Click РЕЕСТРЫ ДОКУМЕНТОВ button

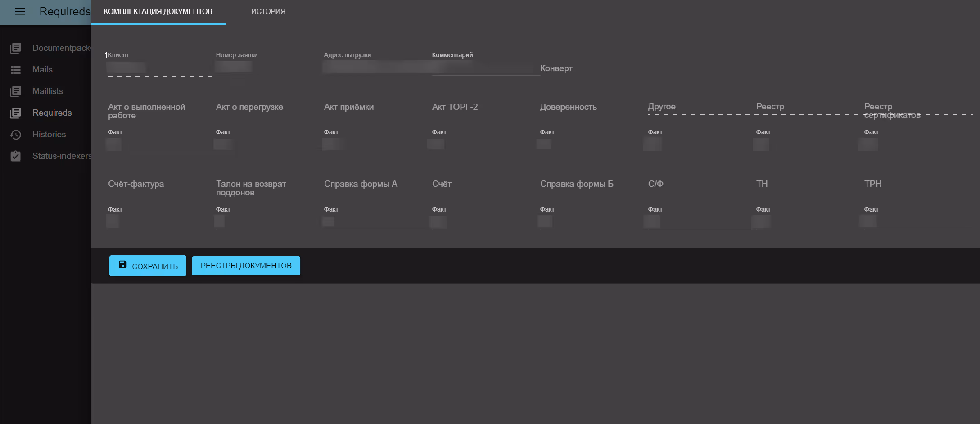click(x=246, y=266)
